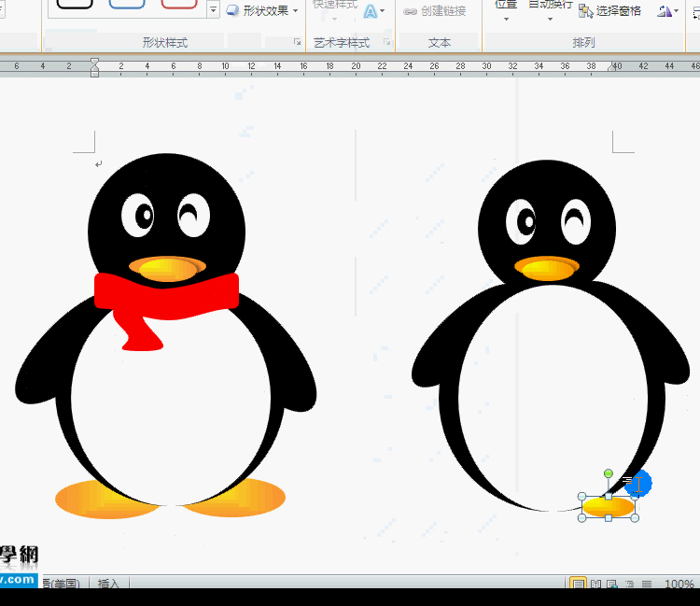Click the bottom-right resize handle of selected oval

[636, 518]
